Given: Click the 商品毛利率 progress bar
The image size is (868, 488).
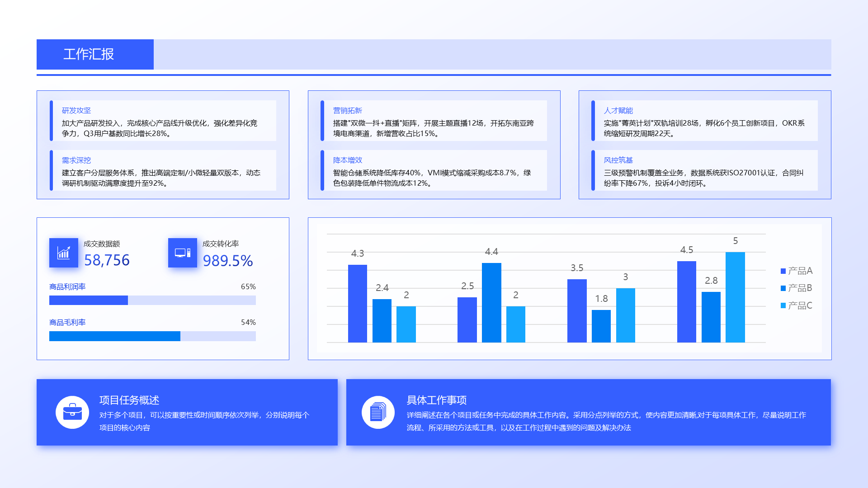Looking at the screenshot, I should point(152,336).
